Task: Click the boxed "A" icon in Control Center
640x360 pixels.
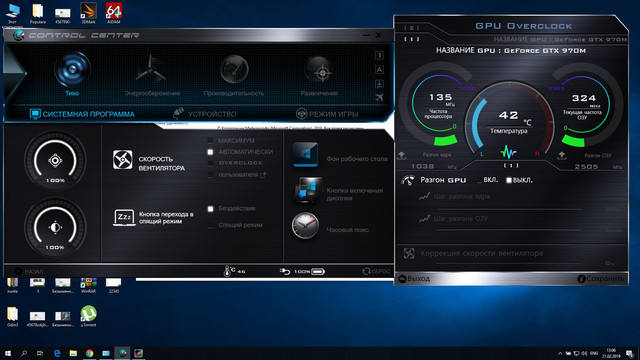Action: click(379, 70)
